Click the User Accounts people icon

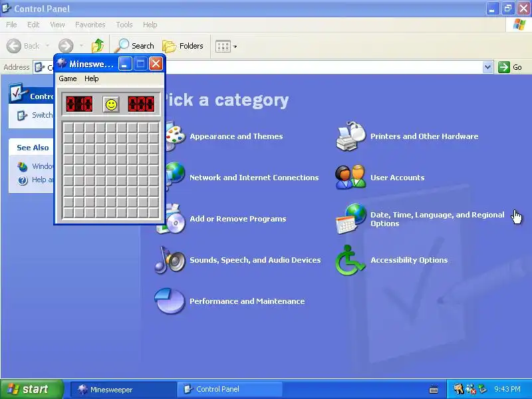pyautogui.click(x=350, y=177)
